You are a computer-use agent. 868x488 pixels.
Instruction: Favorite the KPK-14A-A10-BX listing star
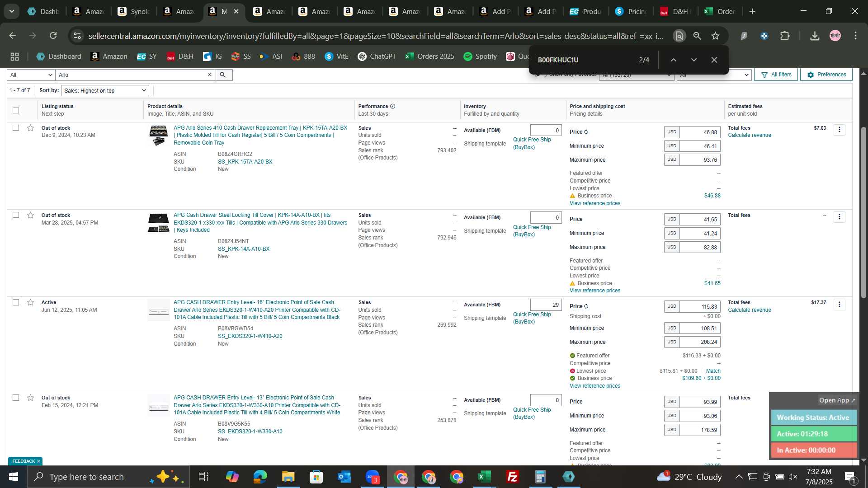coord(30,215)
